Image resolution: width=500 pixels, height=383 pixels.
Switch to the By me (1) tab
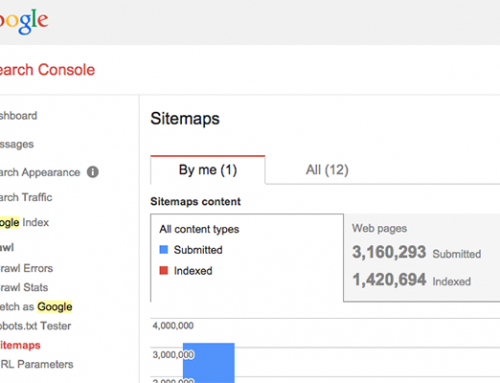click(x=208, y=170)
